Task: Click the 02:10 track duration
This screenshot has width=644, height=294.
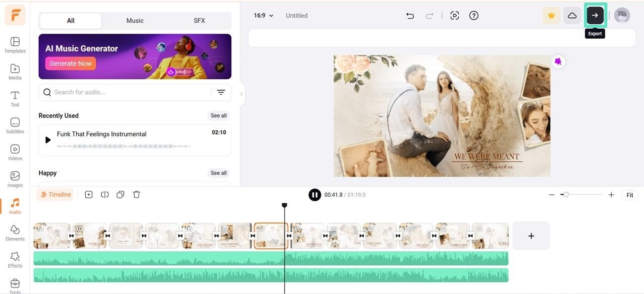Action: (219, 132)
